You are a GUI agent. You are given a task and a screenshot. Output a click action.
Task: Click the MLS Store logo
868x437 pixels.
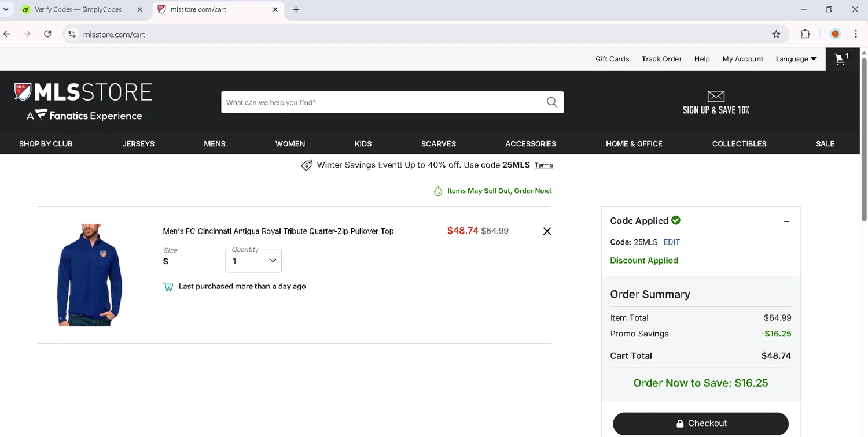83,102
